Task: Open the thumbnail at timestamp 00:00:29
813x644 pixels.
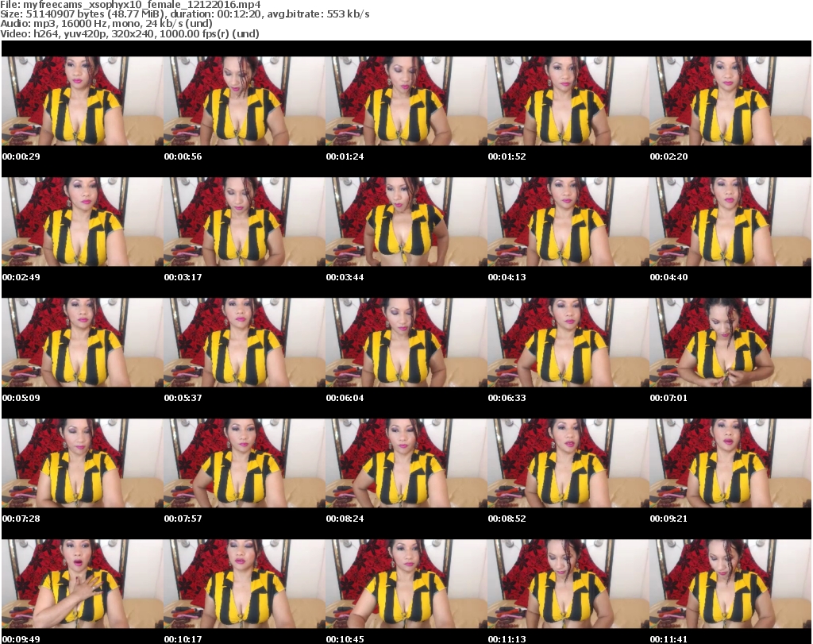Action: click(x=83, y=101)
